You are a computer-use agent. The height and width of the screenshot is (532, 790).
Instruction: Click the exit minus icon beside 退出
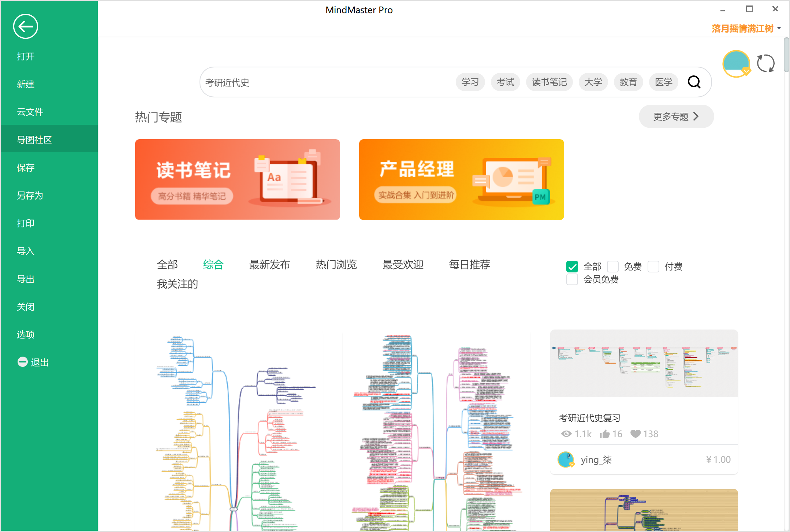tap(23, 362)
